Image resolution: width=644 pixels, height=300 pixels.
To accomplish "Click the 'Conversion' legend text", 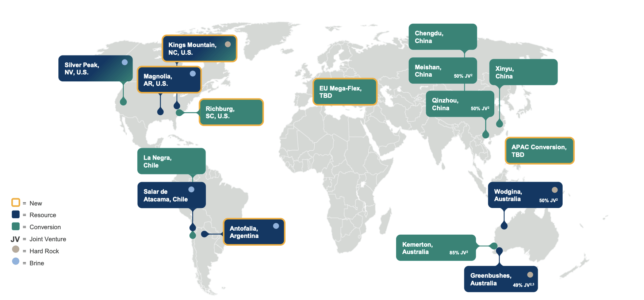I will point(45,227).
